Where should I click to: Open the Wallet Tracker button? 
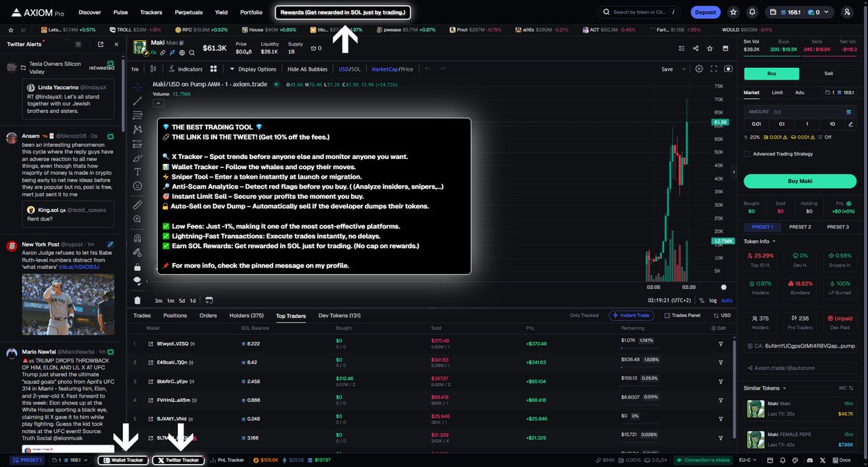pos(122,460)
